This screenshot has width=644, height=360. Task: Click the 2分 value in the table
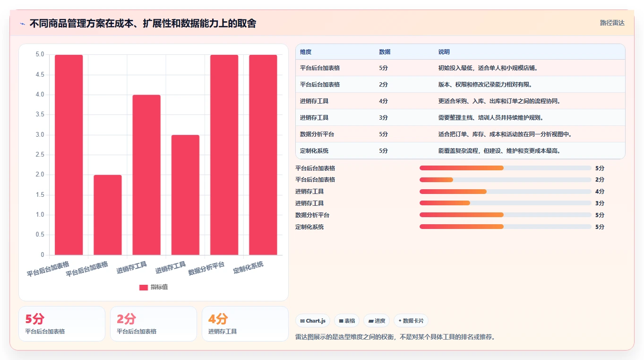tap(383, 85)
